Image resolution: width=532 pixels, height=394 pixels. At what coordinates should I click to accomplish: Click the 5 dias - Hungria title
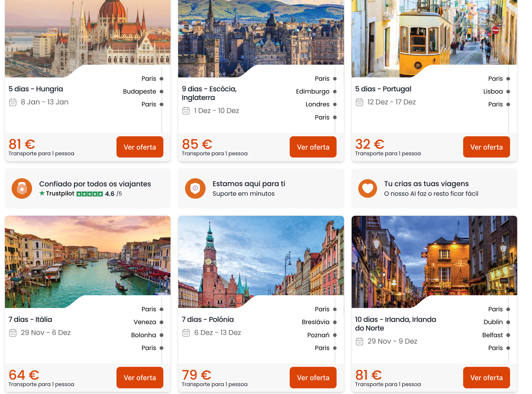36,89
